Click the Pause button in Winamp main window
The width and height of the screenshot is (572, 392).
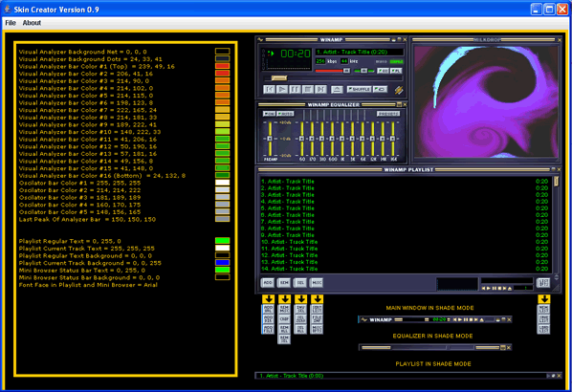tap(295, 89)
